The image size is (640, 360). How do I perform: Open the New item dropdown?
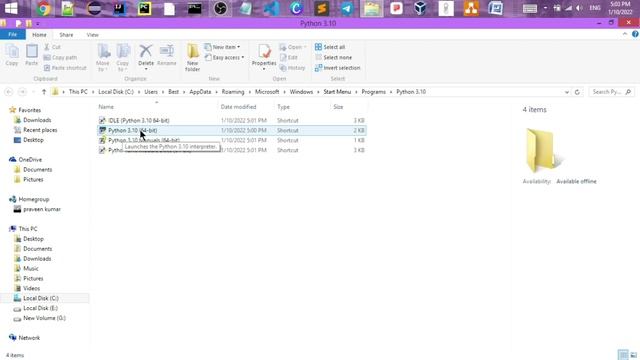tap(222, 47)
